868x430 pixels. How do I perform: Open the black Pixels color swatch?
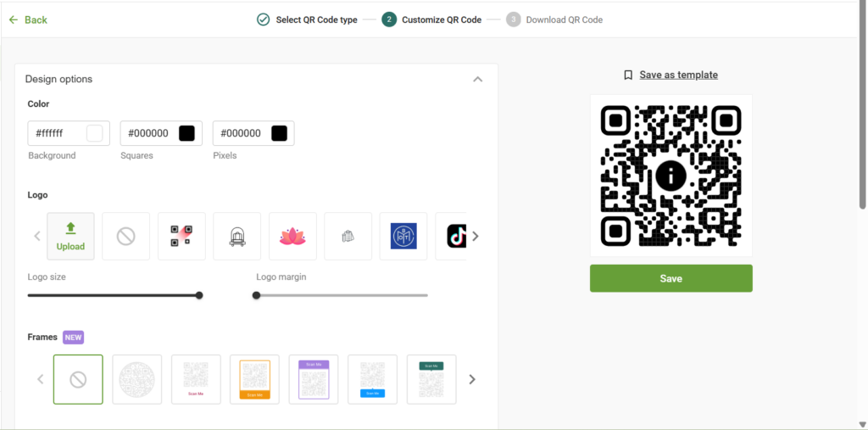pos(280,133)
